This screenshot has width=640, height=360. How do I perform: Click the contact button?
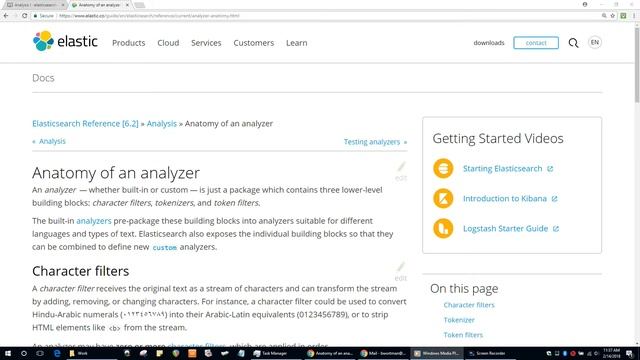click(536, 43)
